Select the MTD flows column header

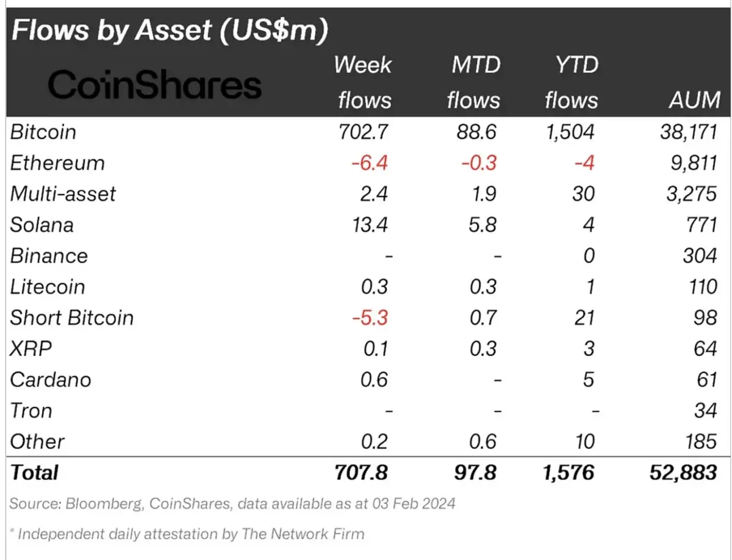pyautogui.click(x=473, y=82)
